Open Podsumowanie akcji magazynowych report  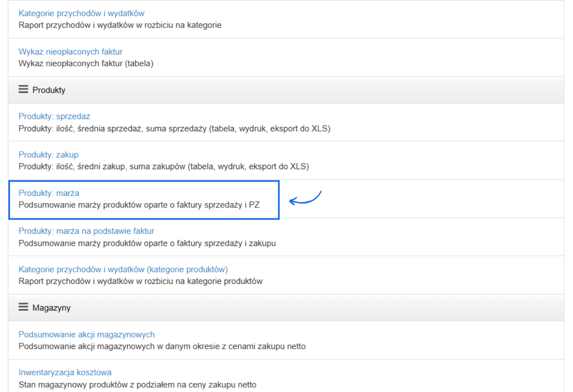click(87, 334)
